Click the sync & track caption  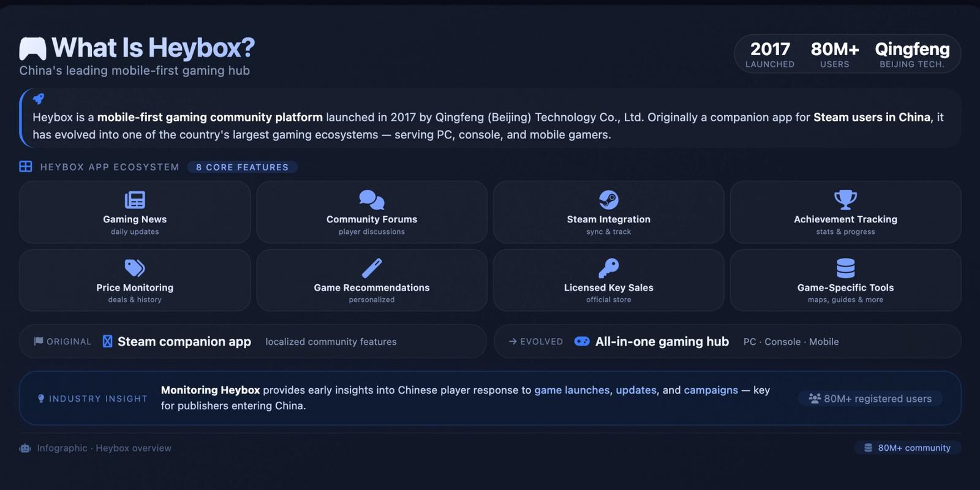tap(609, 232)
